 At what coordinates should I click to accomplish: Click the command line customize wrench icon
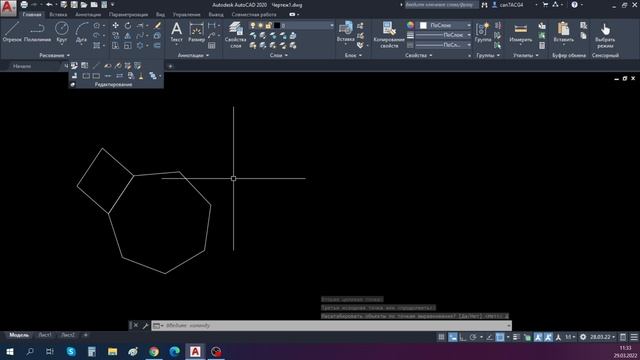[145, 325]
